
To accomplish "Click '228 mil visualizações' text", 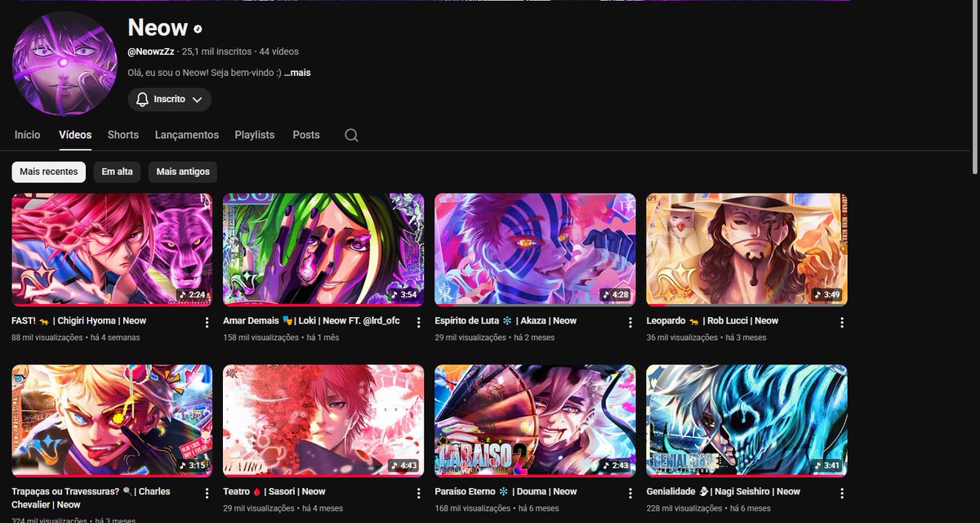I will [x=684, y=508].
